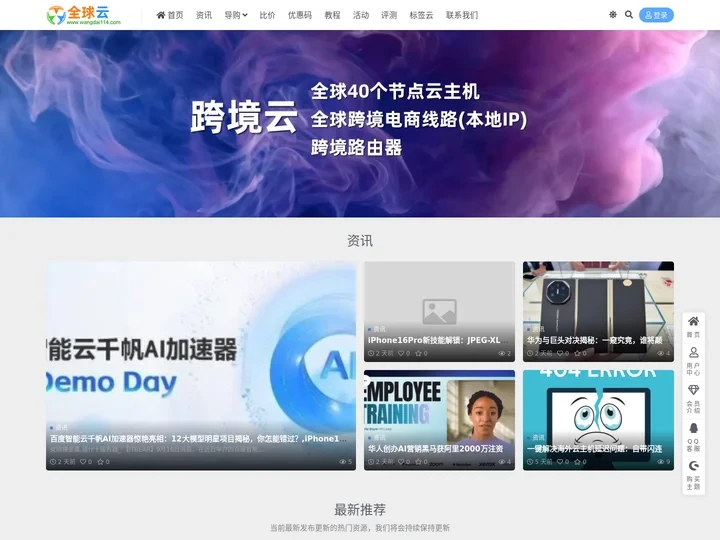Click the 5 天前 time on 一键解决海外云主机 card
This screenshot has width=720, height=540.
[540, 461]
